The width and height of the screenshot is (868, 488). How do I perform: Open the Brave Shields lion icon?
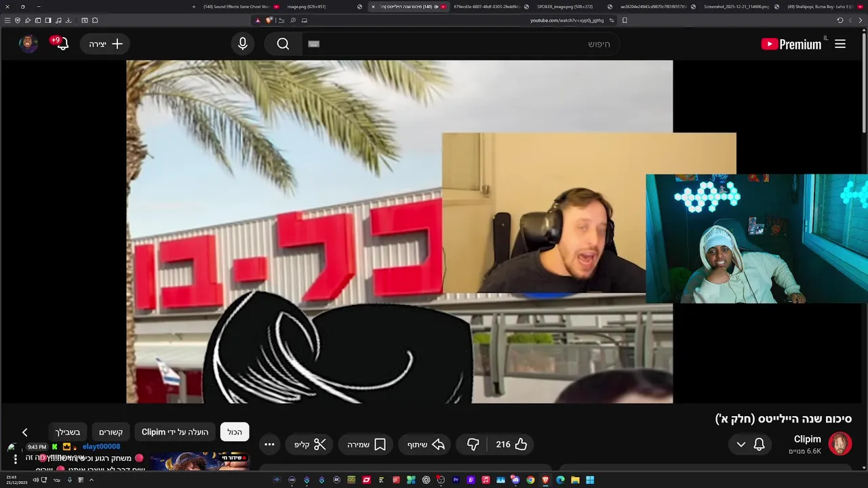coord(269,20)
